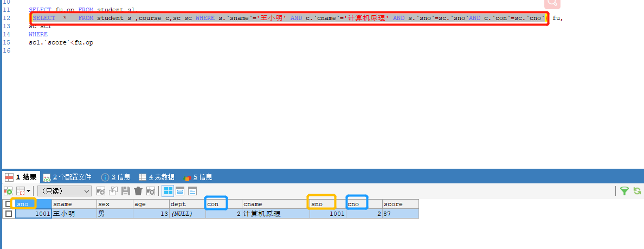Click the WHERE keyword on line 14
644x249 pixels.
[x=38, y=35]
